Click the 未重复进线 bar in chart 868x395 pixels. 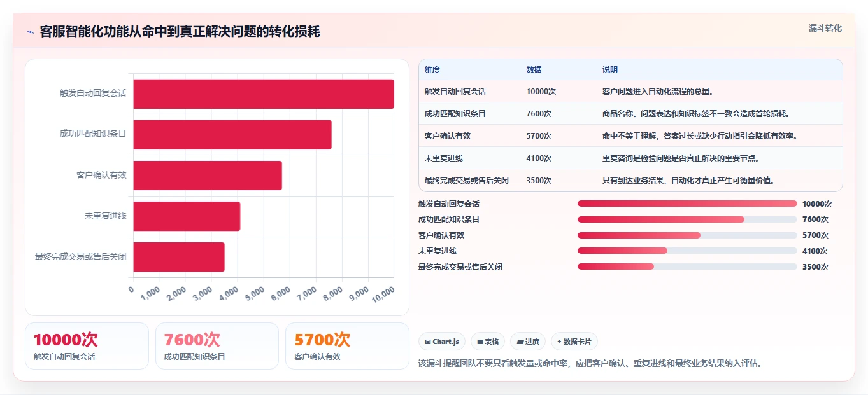187,216
